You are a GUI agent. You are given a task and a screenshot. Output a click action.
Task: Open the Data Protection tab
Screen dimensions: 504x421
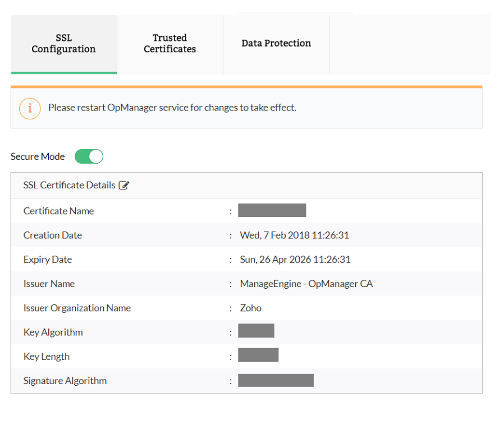tap(276, 43)
